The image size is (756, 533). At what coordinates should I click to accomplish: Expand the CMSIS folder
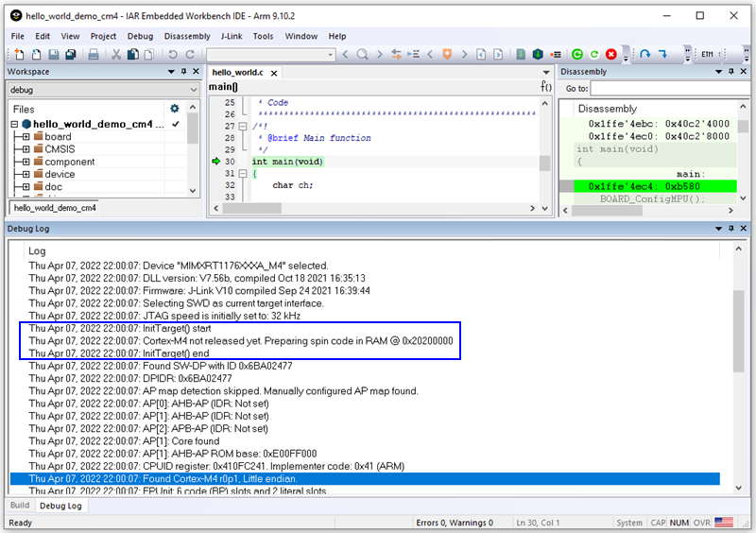26,149
